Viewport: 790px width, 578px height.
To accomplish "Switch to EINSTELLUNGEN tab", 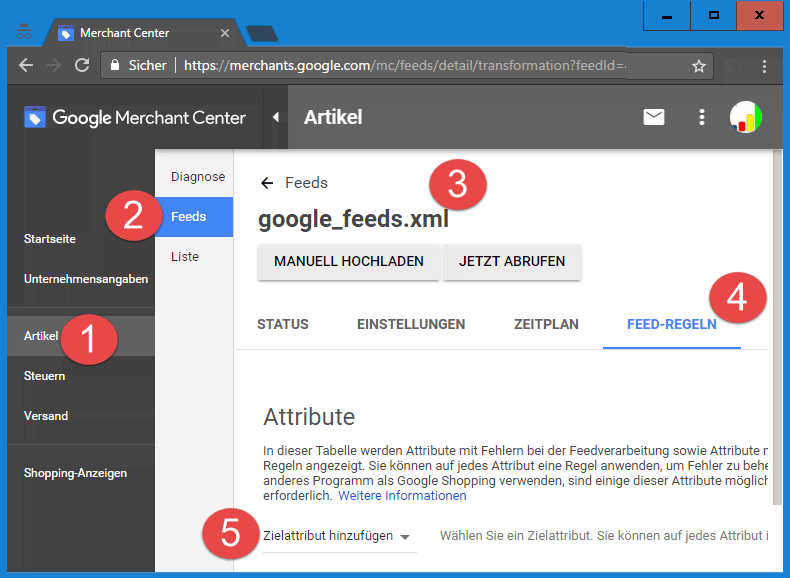I will point(411,324).
